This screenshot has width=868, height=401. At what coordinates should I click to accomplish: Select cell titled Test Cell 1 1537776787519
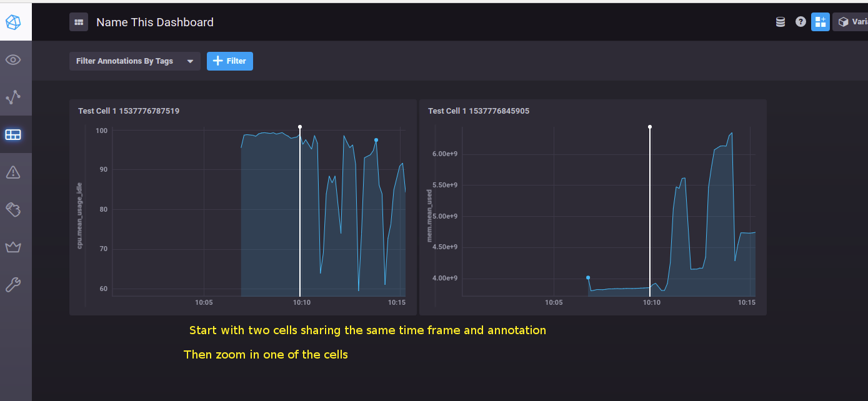(128, 111)
